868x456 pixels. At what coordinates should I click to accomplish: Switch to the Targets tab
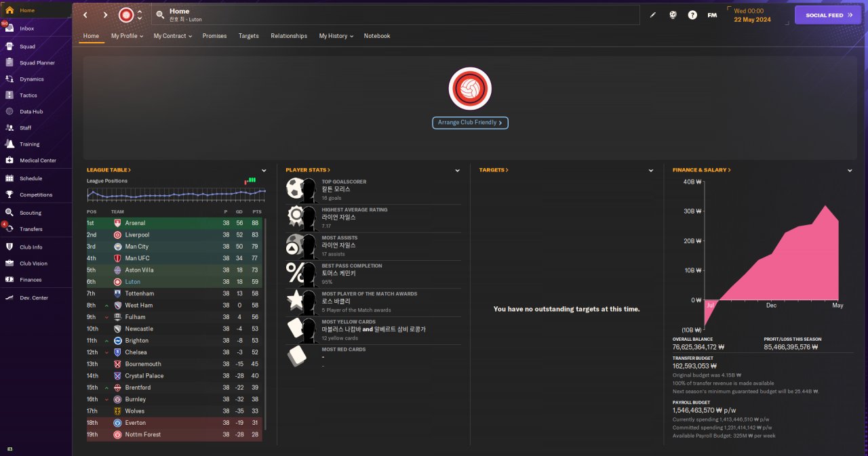tap(249, 36)
